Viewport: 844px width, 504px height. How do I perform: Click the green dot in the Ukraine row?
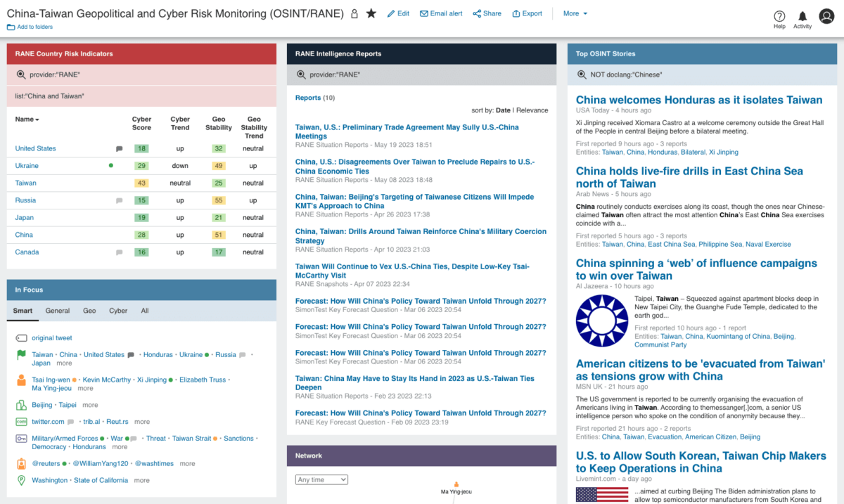click(111, 166)
